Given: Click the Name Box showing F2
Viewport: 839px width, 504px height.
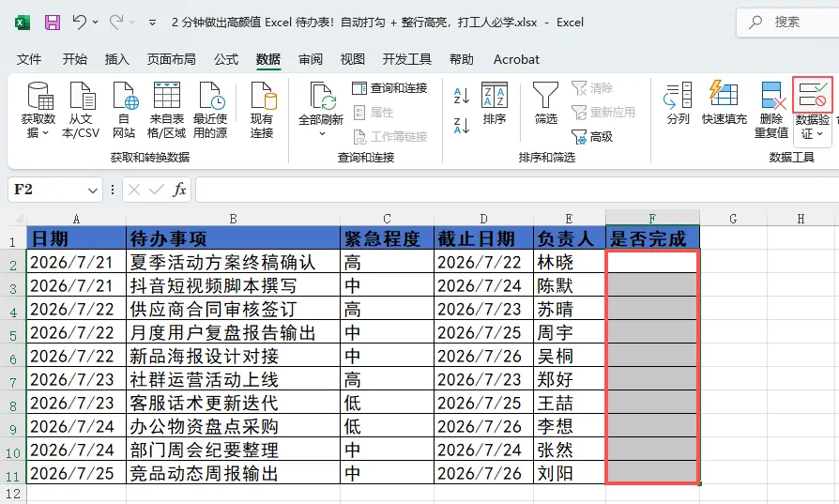Looking at the screenshot, I should coord(47,190).
